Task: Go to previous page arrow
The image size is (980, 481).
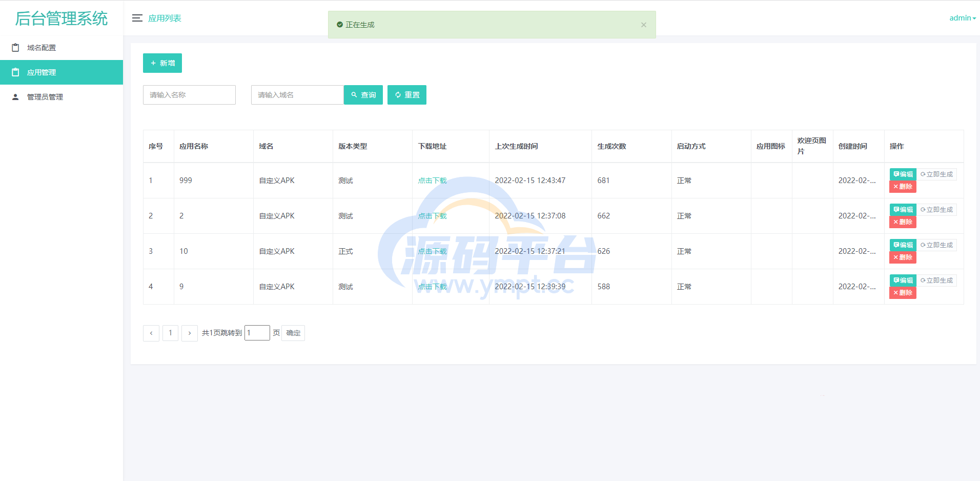Action: click(151, 333)
